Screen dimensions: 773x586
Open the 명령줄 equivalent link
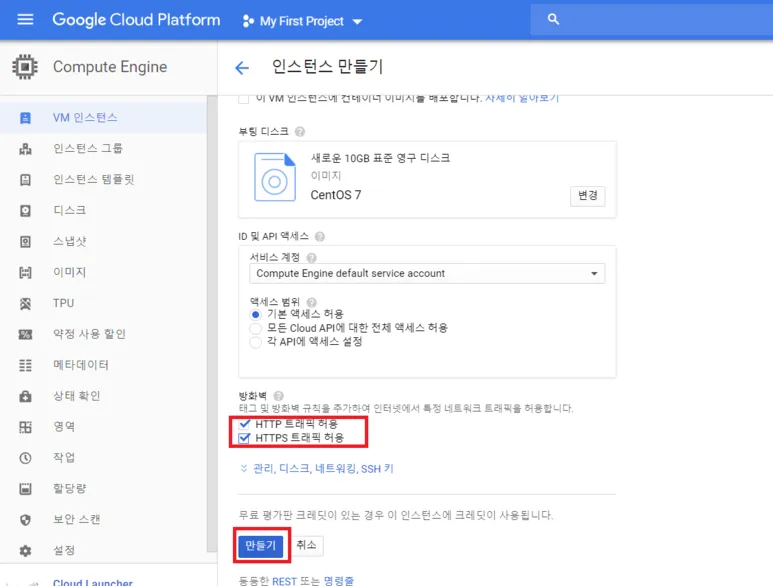point(339,581)
